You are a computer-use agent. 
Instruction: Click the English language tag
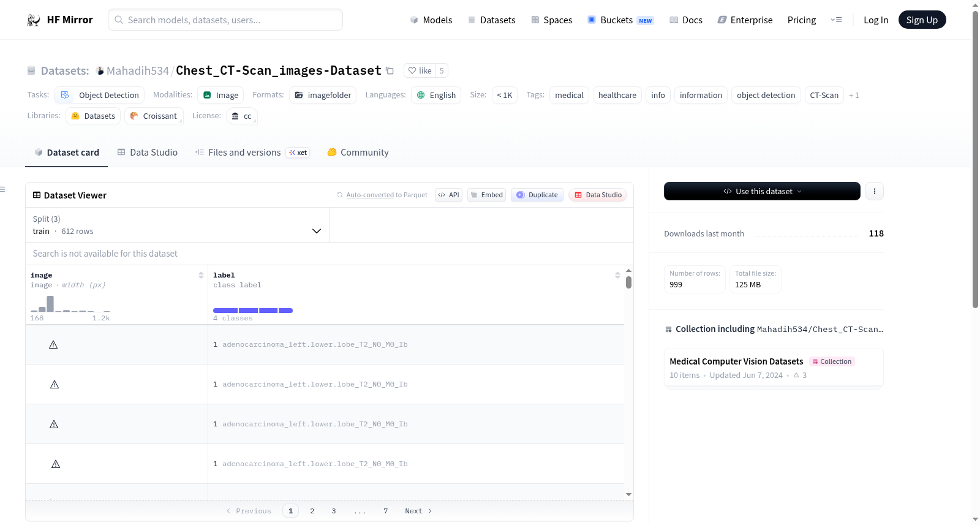pyautogui.click(x=436, y=95)
